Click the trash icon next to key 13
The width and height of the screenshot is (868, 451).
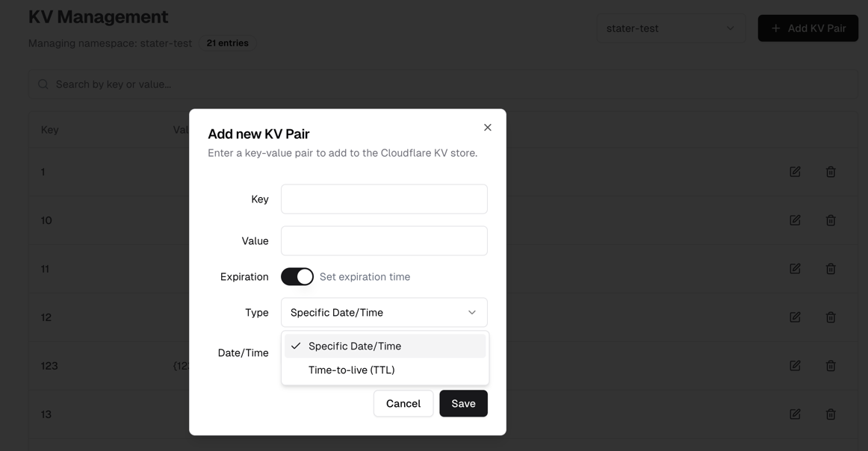point(830,414)
